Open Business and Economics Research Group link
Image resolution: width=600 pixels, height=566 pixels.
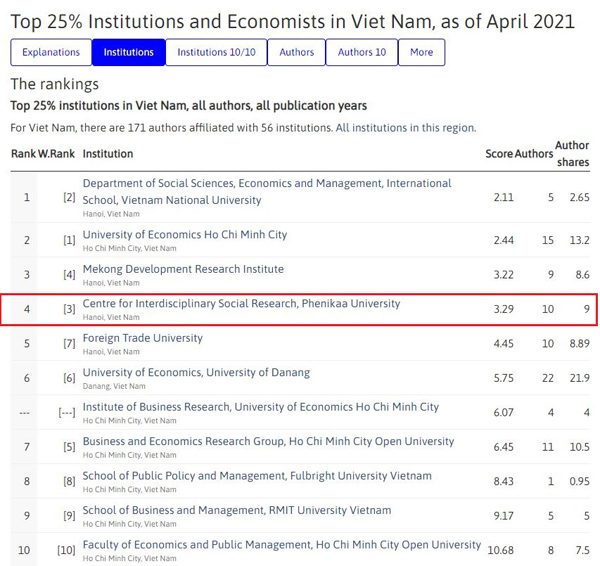(x=267, y=442)
